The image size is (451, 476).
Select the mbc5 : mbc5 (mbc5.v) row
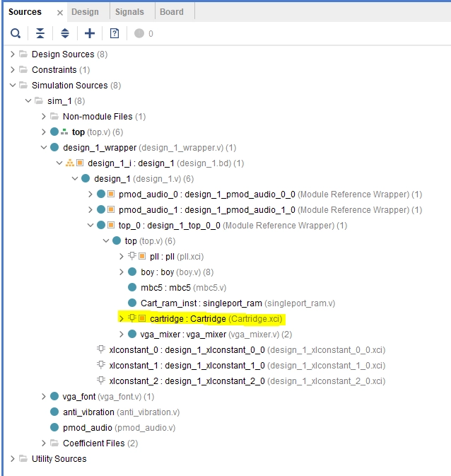pyautogui.click(x=184, y=287)
